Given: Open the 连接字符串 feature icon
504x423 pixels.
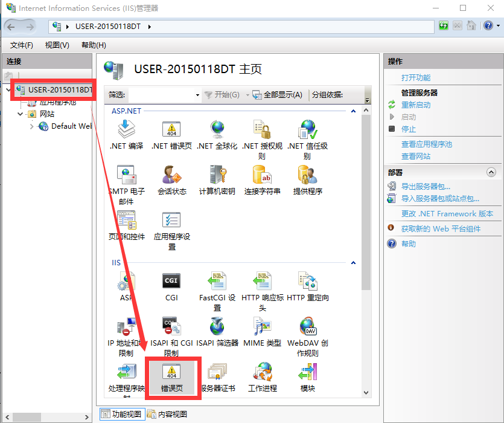Looking at the screenshot, I should tap(262, 175).
